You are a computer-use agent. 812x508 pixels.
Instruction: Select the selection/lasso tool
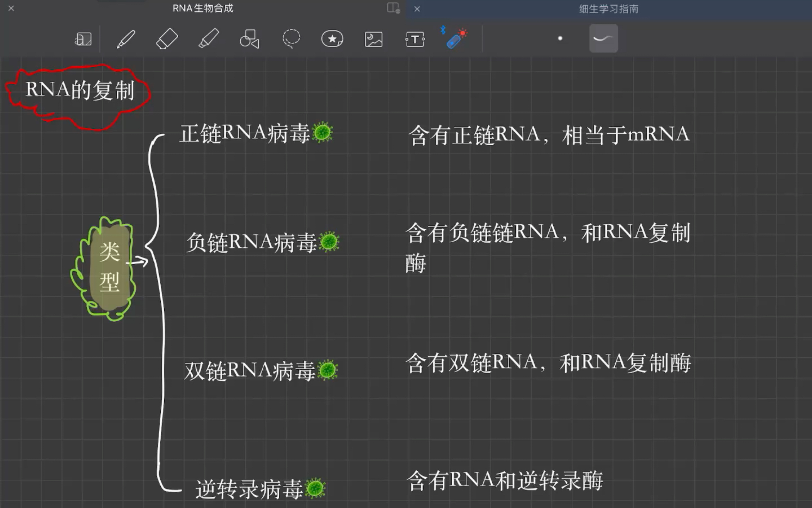pos(290,39)
